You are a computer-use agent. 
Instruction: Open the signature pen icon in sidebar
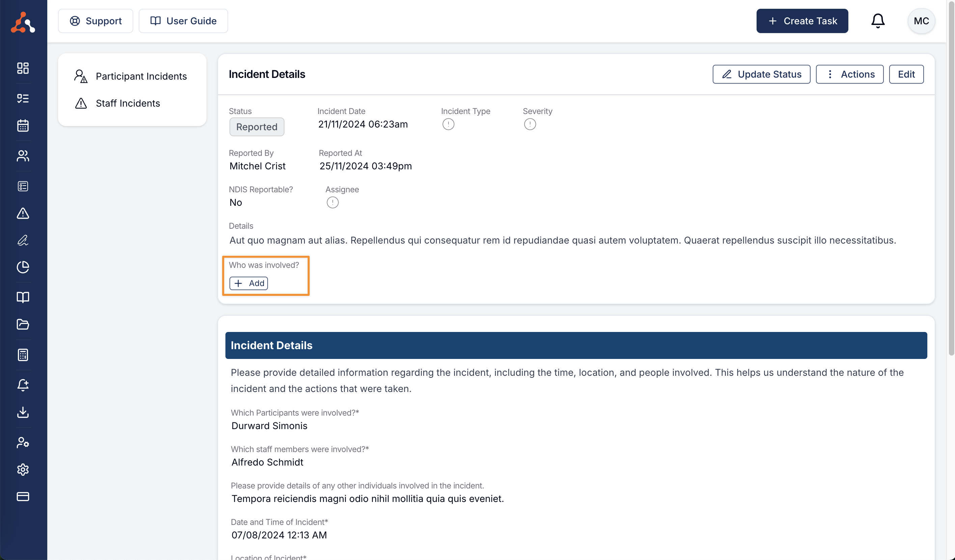(23, 240)
